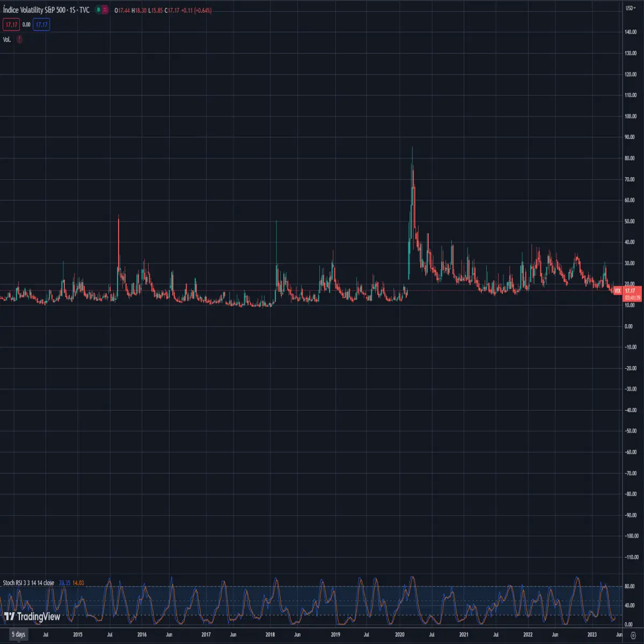Screen dimensions: 644x644
Task: Click the 0.00 spread value between price buttons
Action: tap(26, 25)
